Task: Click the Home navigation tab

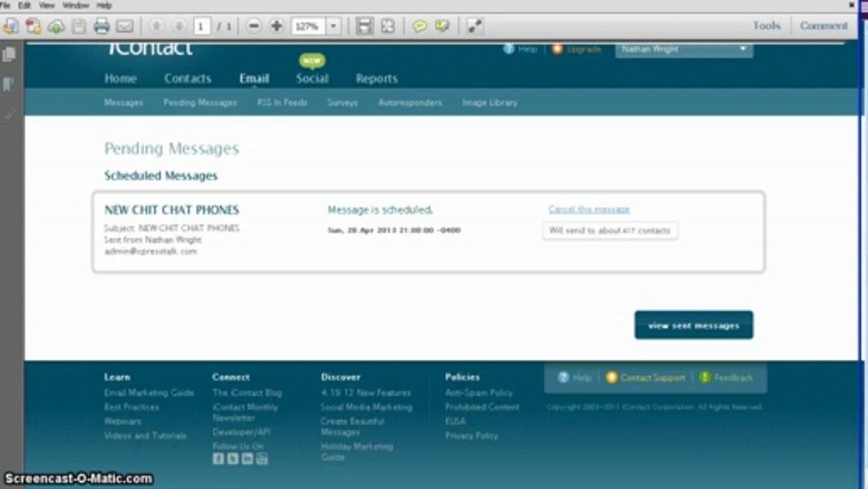Action: 121,78
